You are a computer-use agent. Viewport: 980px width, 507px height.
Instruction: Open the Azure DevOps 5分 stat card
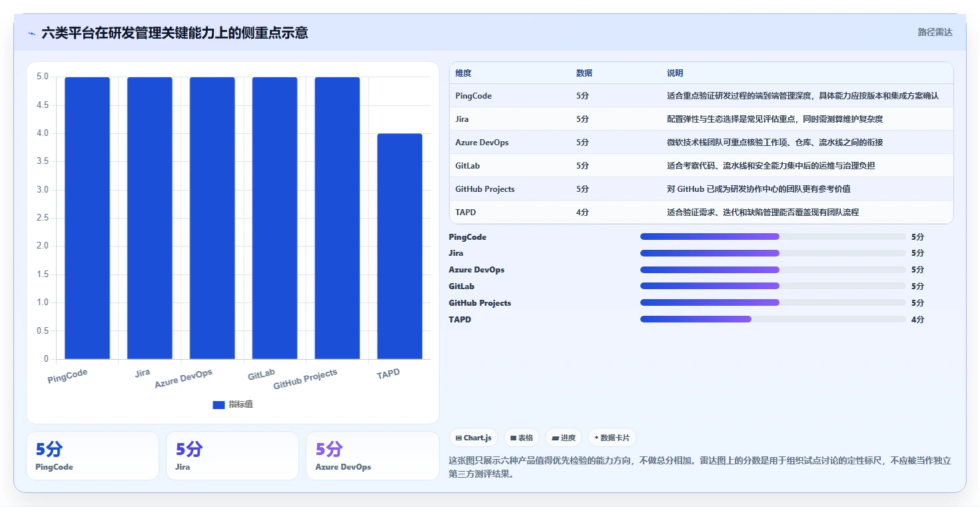(372, 456)
